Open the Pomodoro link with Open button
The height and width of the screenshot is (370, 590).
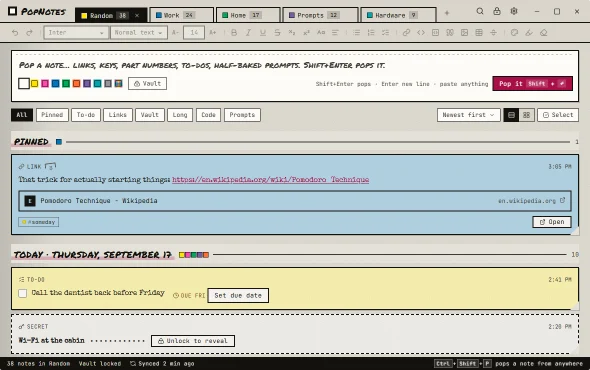point(552,222)
